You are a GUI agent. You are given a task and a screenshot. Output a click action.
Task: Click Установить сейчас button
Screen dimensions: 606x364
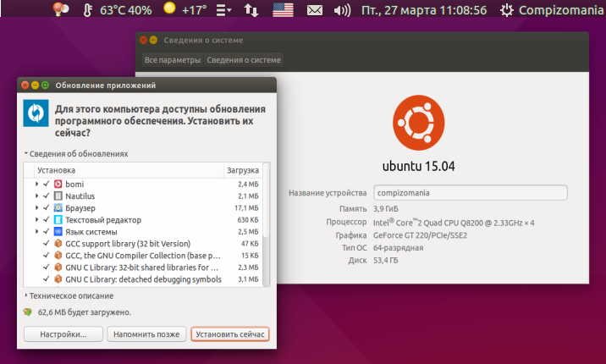pyautogui.click(x=230, y=334)
